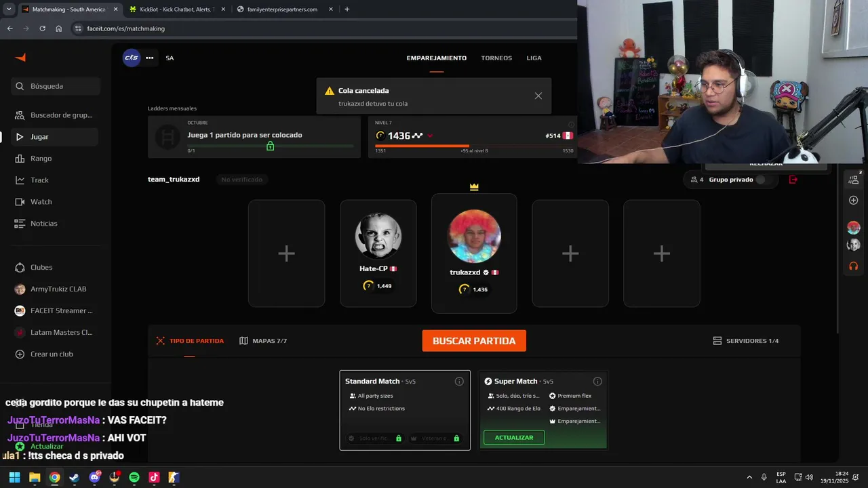
Task: Open the tab search dropdown in Chrome
Action: (x=9, y=9)
